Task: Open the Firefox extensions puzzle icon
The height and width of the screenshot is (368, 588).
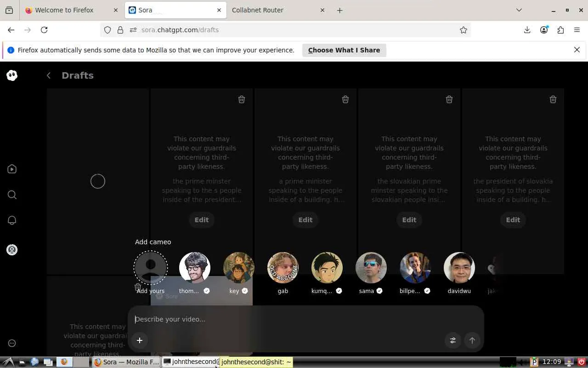Action: pos(560,30)
